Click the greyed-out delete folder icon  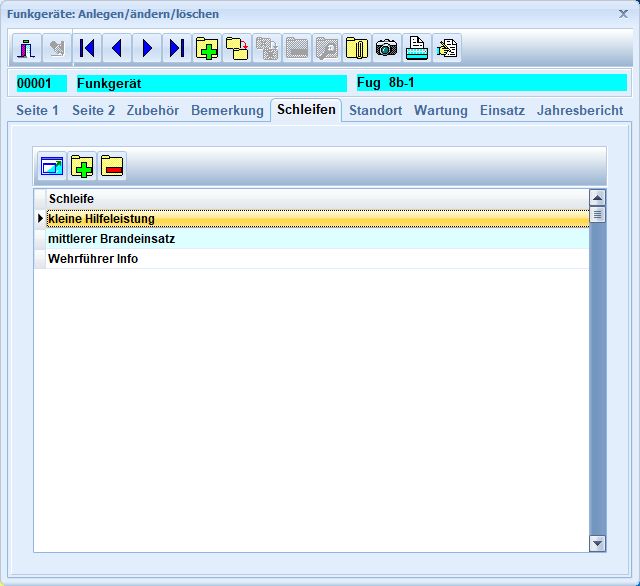click(x=297, y=48)
